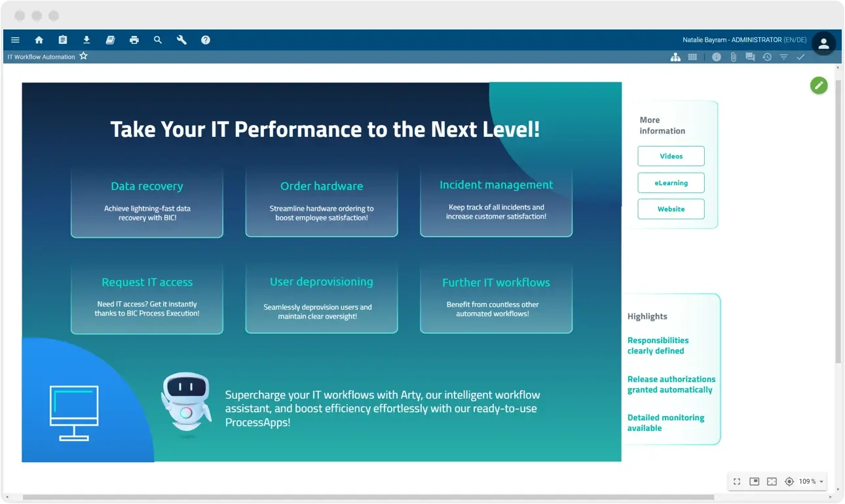The image size is (845, 504).
Task: Click the Highlights heading
Action: [647, 316]
